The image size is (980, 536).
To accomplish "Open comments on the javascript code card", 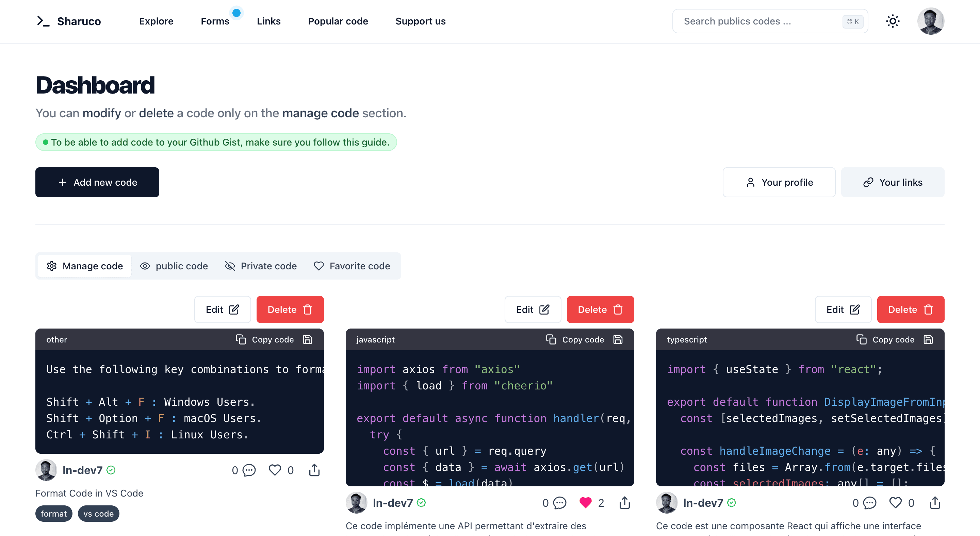I will (x=559, y=503).
